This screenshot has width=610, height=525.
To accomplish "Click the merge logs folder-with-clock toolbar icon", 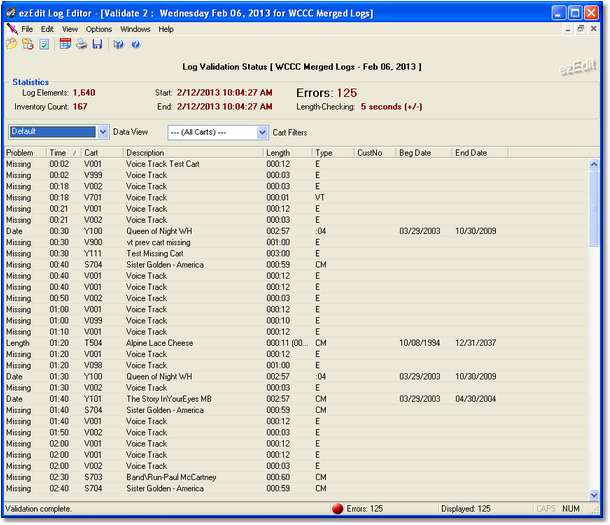I will coord(28,44).
